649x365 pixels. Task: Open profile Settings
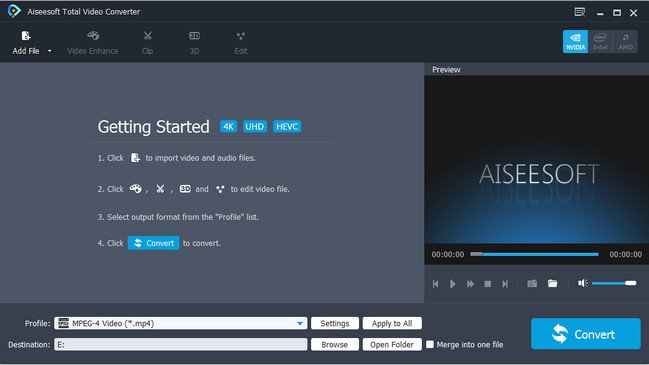coord(335,323)
